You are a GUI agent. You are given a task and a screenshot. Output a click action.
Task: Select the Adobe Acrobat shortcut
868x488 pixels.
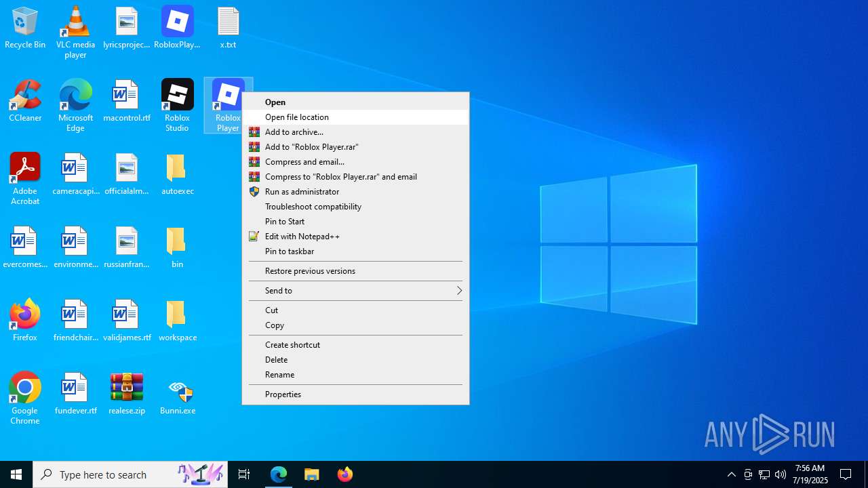[25, 178]
